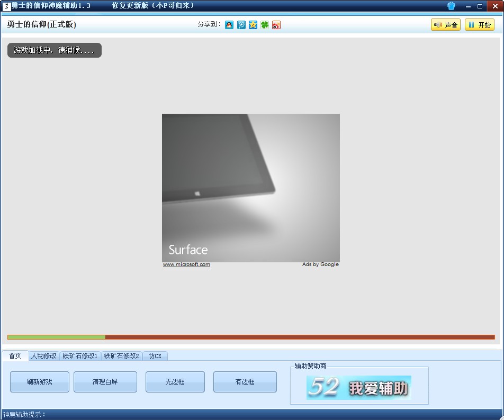The width and height of the screenshot is (504, 420).
Task: Click the 勇士的信仰(正式版) title text
Action: tap(42, 24)
